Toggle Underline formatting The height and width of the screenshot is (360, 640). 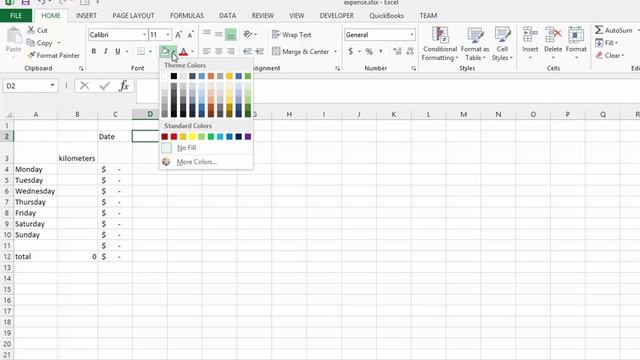tap(118, 51)
